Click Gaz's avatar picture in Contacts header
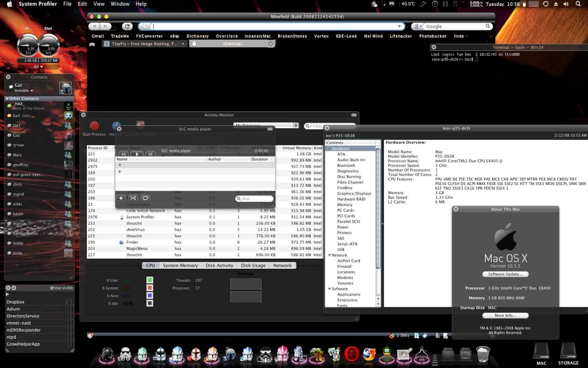The width and height of the screenshot is (588, 368). click(65, 88)
